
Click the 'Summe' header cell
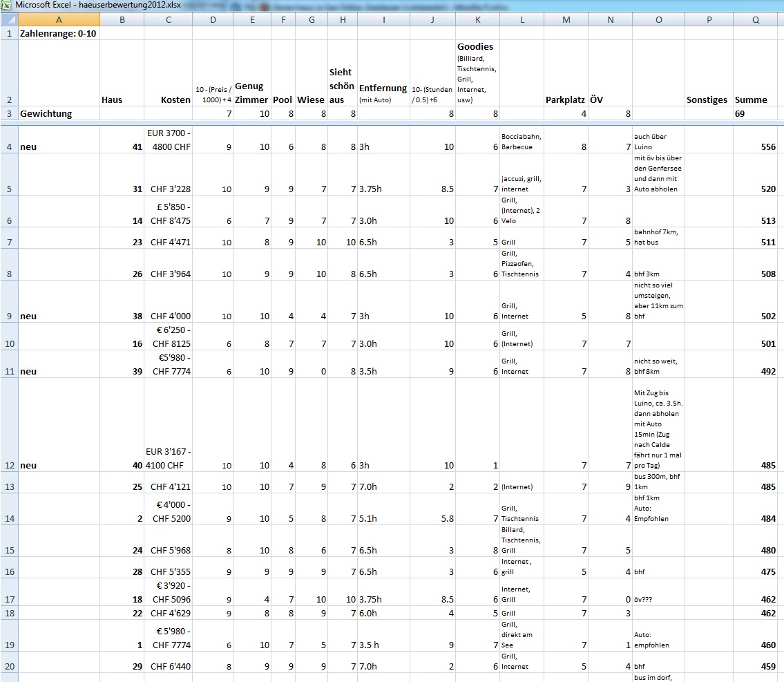[x=755, y=73]
